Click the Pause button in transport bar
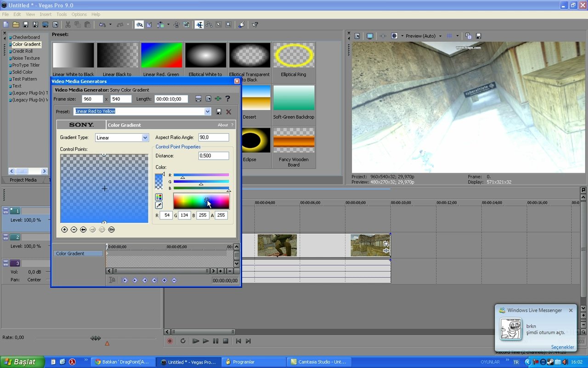The width and height of the screenshot is (588, 368). coord(215,341)
